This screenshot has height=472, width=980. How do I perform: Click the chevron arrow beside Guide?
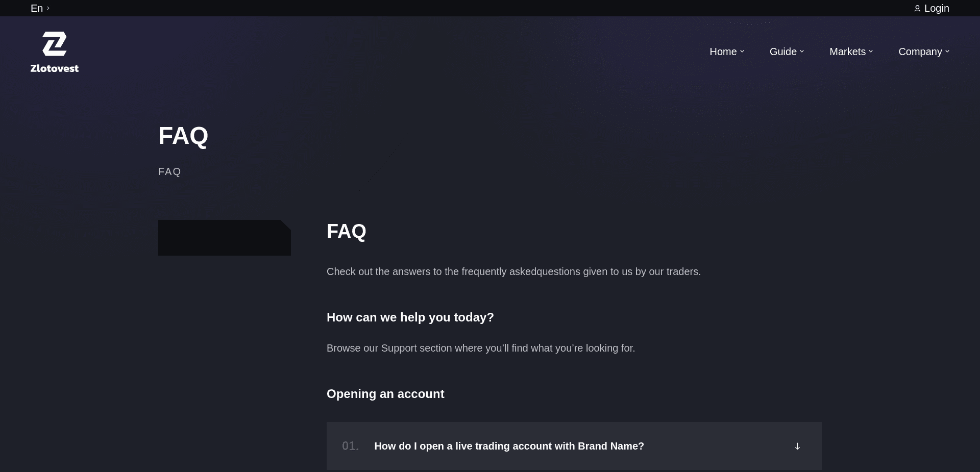pyautogui.click(x=802, y=52)
